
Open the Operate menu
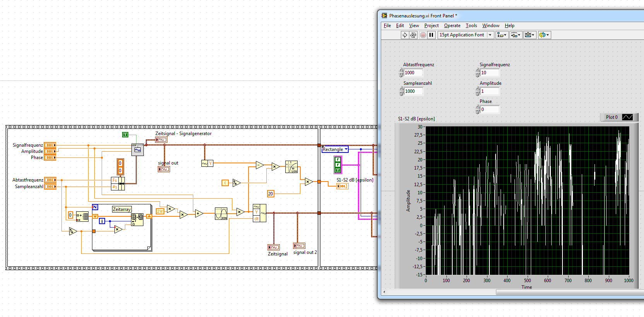point(452,26)
